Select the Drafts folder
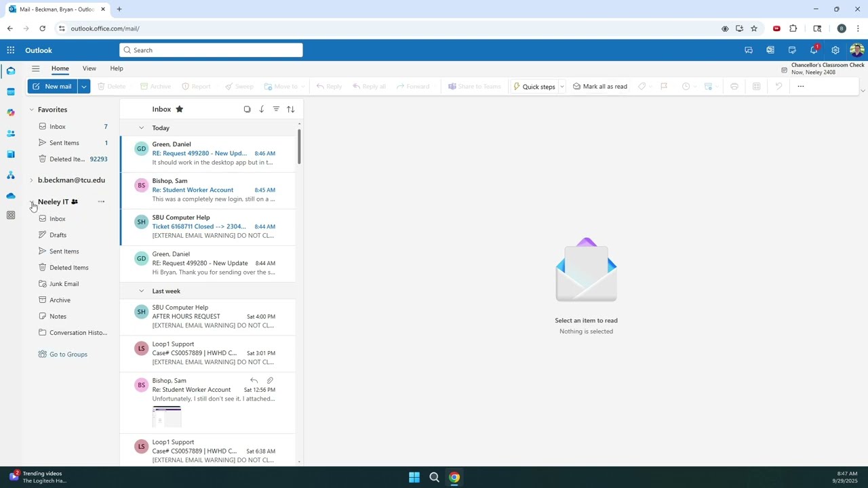The width and height of the screenshot is (868, 488). click(x=73, y=235)
